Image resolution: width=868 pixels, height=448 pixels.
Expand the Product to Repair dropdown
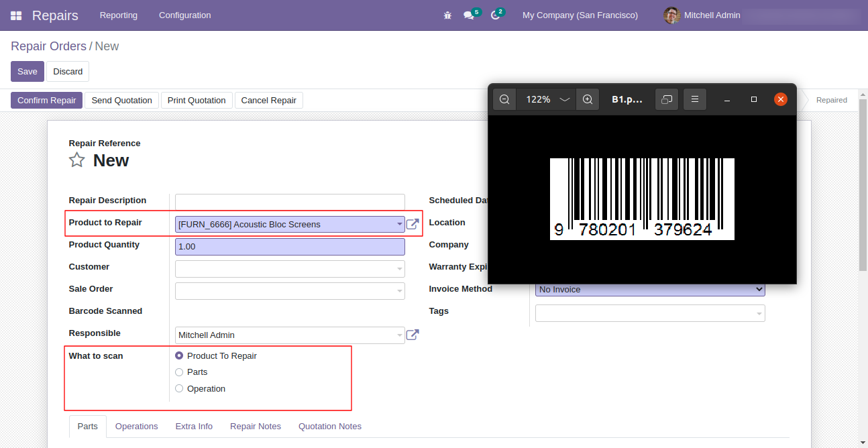click(x=399, y=224)
